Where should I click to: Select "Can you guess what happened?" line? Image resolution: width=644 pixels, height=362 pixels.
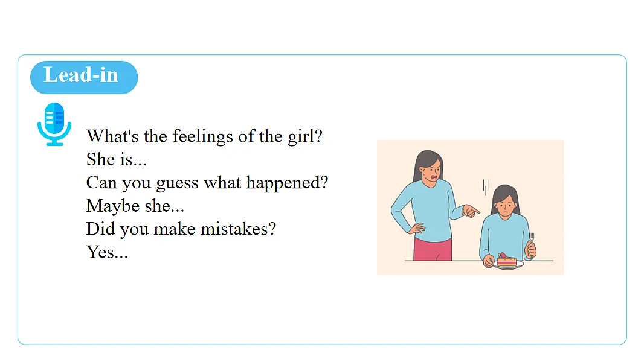pos(207,182)
